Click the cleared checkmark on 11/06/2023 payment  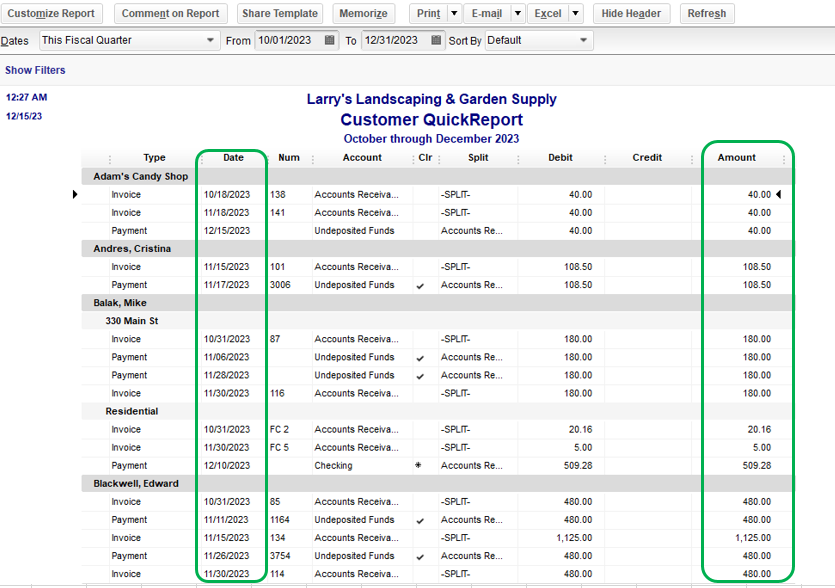point(420,358)
